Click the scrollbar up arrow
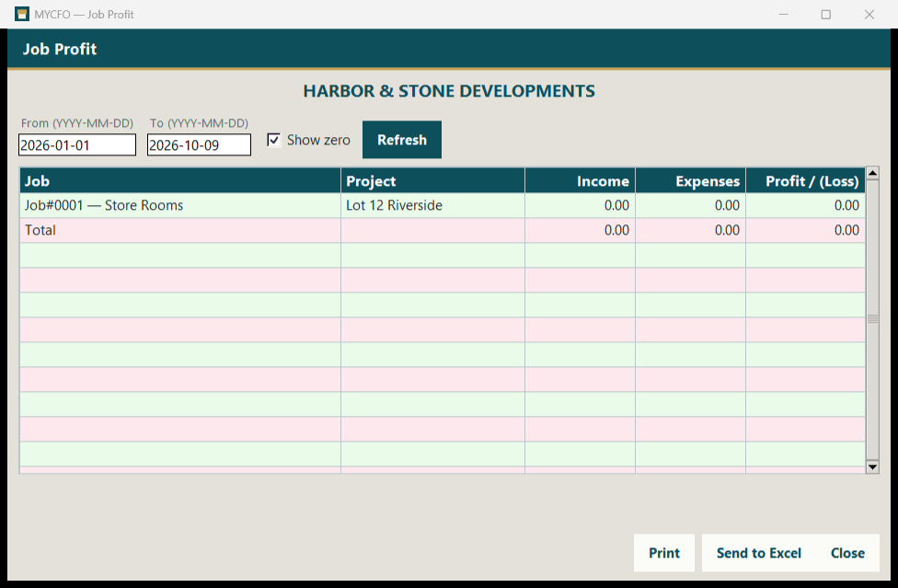 872,173
